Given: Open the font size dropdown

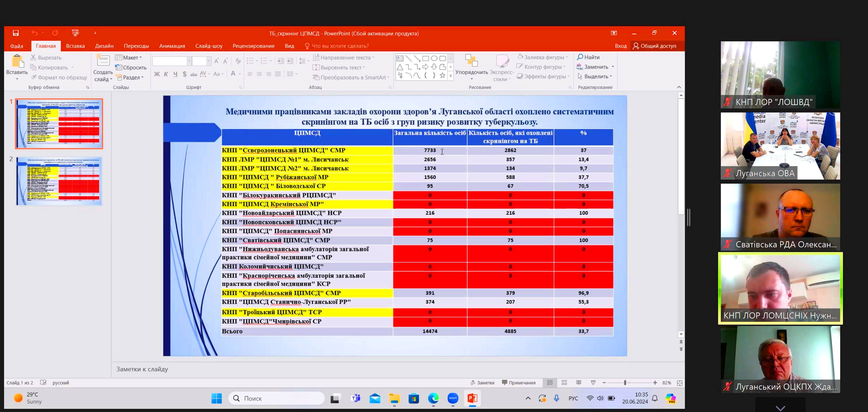Looking at the screenshot, I should (209, 61).
